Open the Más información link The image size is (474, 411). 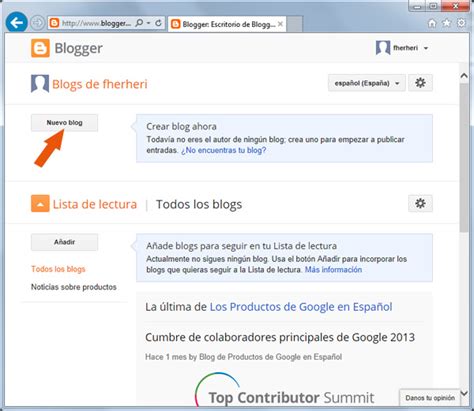point(333,270)
